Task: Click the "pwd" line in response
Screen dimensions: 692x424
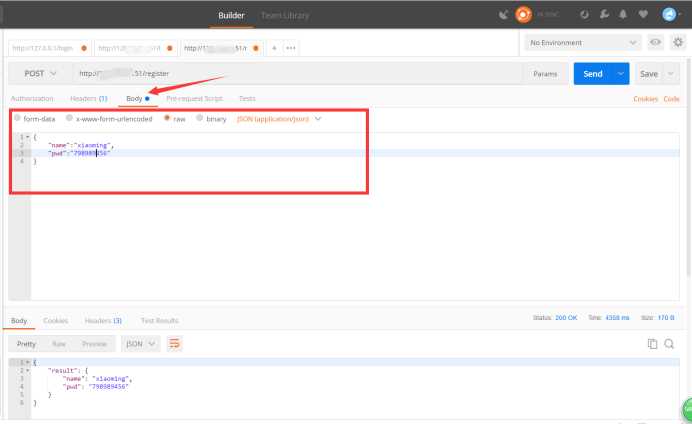Action: pos(95,386)
